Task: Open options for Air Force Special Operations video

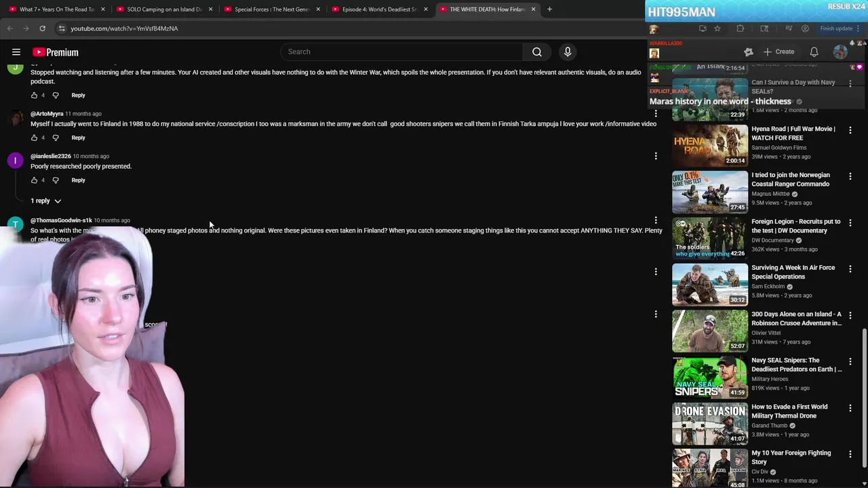Action: pos(850,268)
